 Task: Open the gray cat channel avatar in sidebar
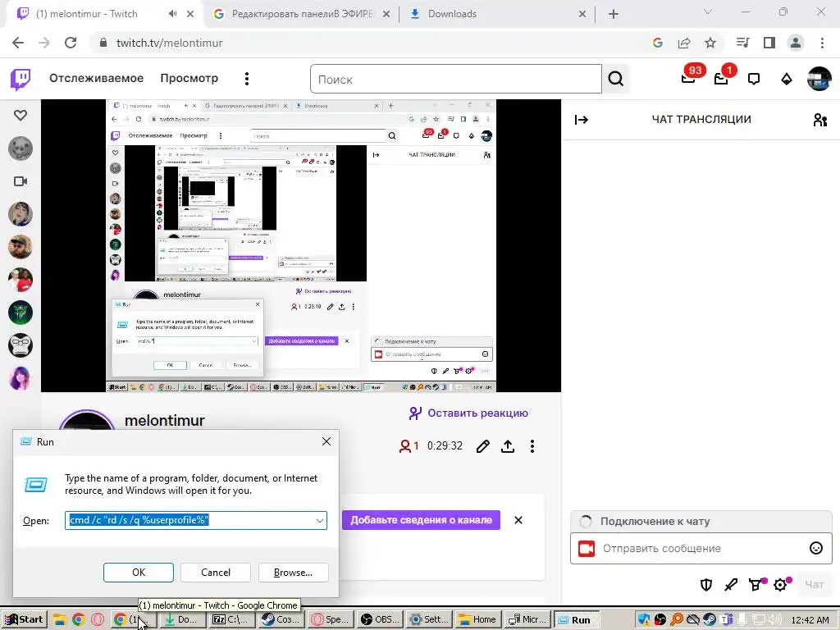[x=21, y=148]
